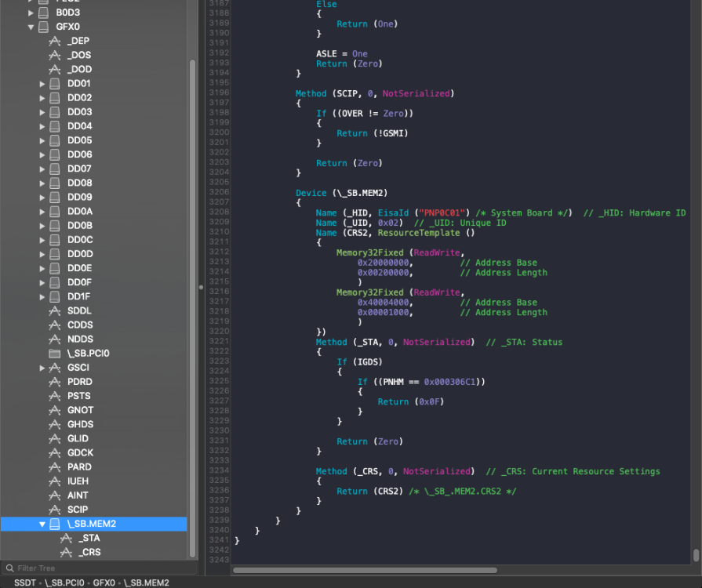Expand the DD0A tree node
Image resolution: width=702 pixels, height=588 pixels.
[x=42, y=212]
